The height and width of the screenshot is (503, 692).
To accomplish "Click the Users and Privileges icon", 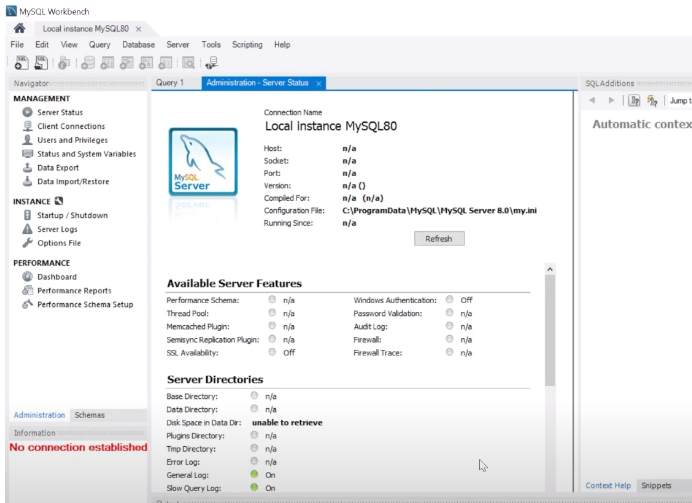I will (27, 140).
